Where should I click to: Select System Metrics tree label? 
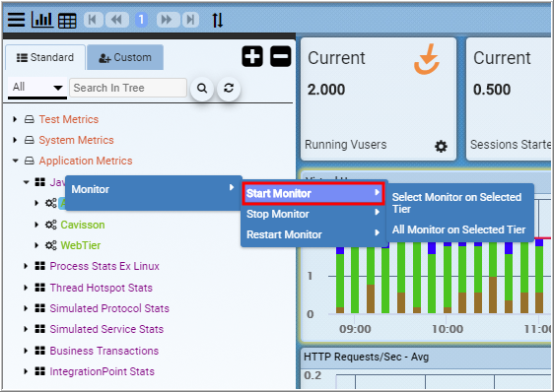[x=76, y=140]
